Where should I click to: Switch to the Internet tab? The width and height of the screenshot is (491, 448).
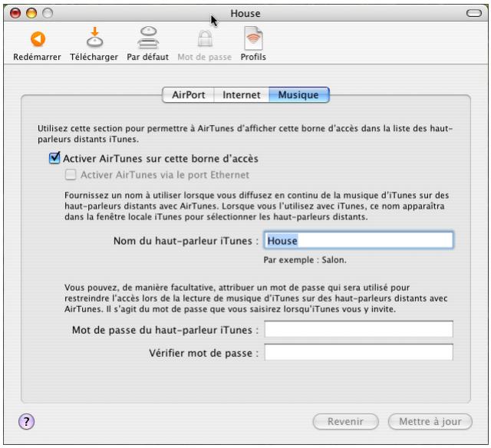242,95
